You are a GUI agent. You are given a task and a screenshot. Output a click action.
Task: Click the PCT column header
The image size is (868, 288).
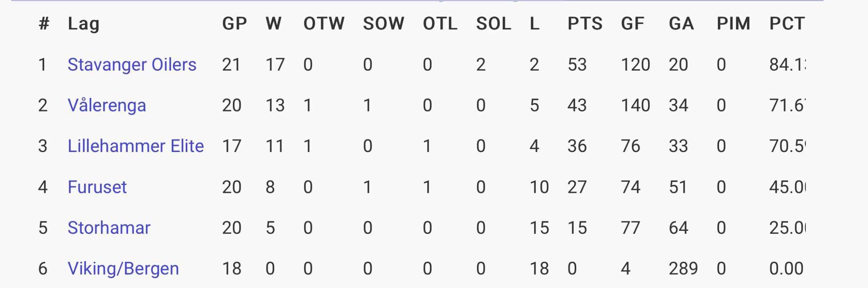pos(787,24)
